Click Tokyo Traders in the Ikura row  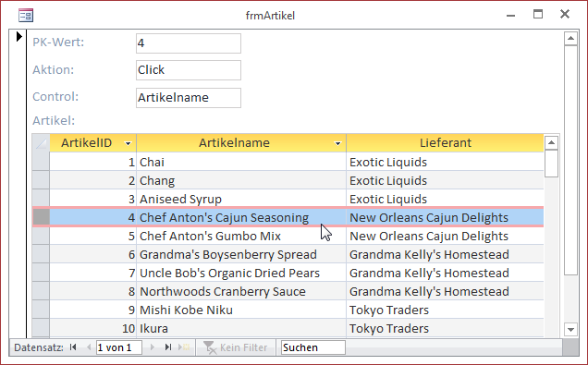click(x=445, y=327)
